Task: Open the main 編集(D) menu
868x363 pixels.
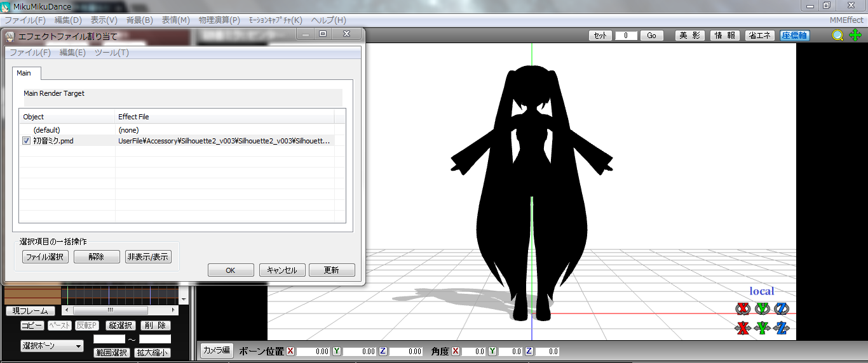Action: pyautogui.click(x=69, y=20)
